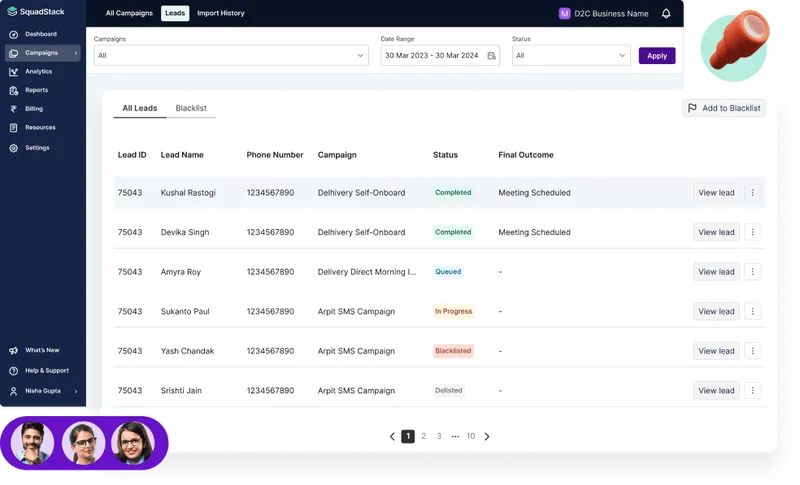Click the Queued status badge
Viewport: 800px width, 485px height.
pyautogui.click(x=448, y=272)
